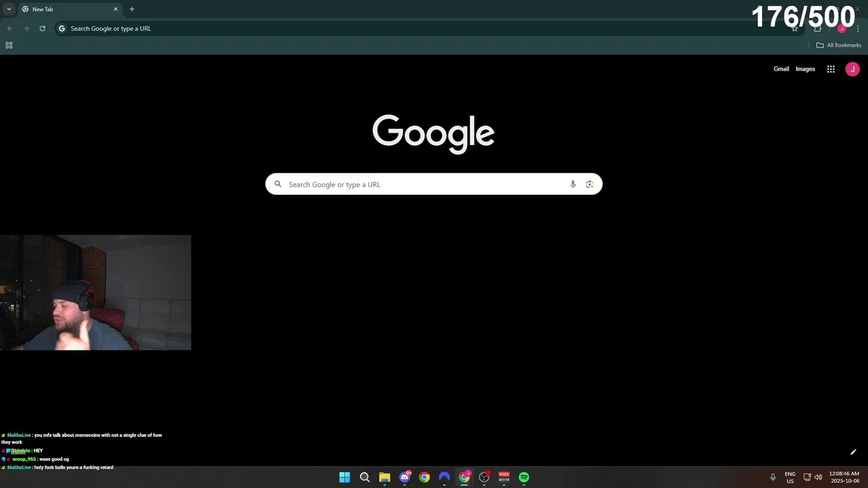The image size is (868, 488).
Task: Go back with the back arrow
Action: click(9, 28)
